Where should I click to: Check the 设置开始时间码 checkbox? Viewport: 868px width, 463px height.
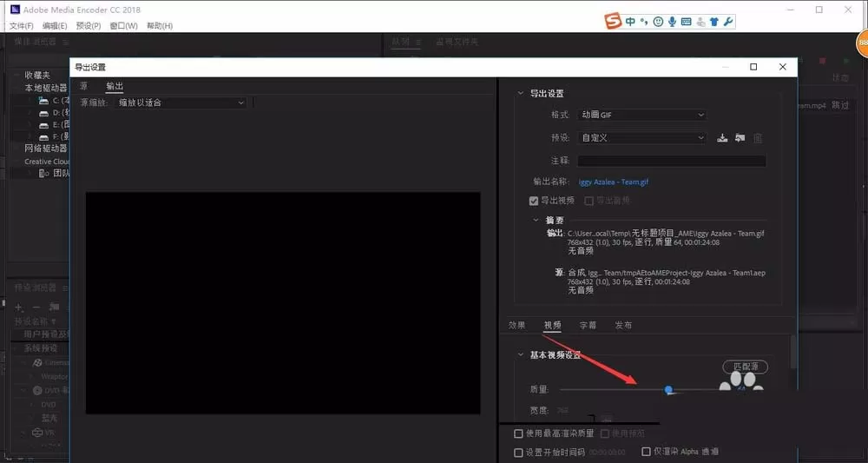point(519,453)
